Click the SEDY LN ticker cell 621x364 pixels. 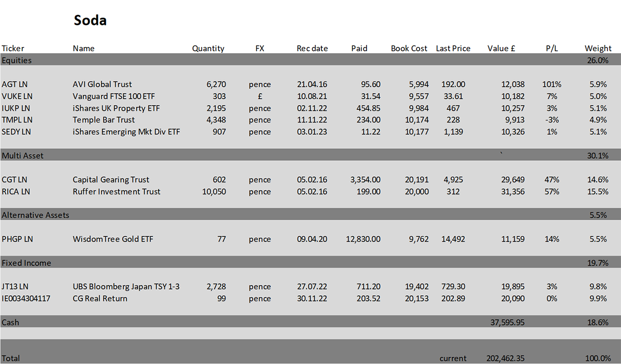(16, 132)
